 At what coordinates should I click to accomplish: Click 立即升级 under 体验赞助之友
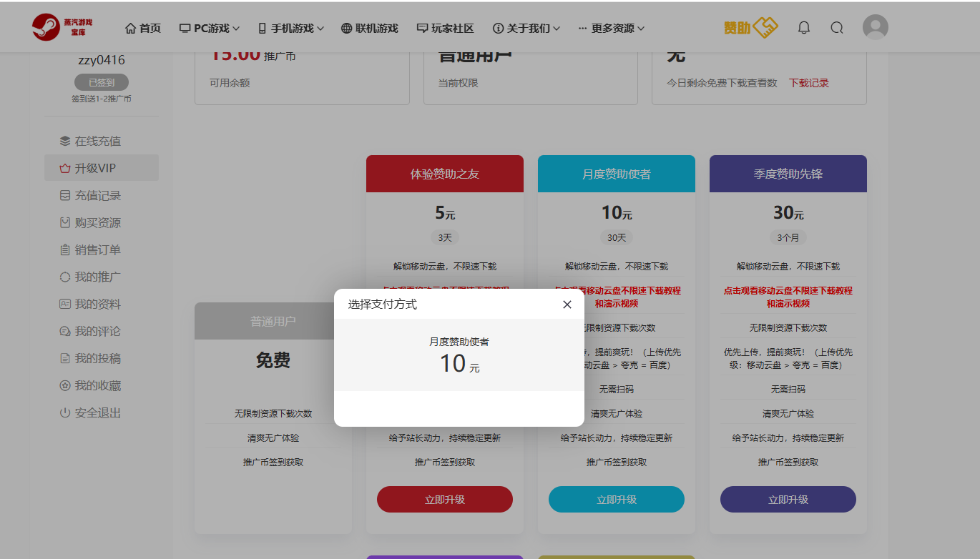(x=444, y=500)
